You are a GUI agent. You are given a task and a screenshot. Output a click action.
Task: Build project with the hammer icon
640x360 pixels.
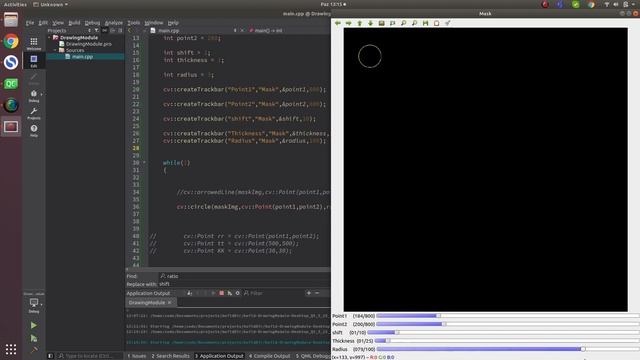34,350
